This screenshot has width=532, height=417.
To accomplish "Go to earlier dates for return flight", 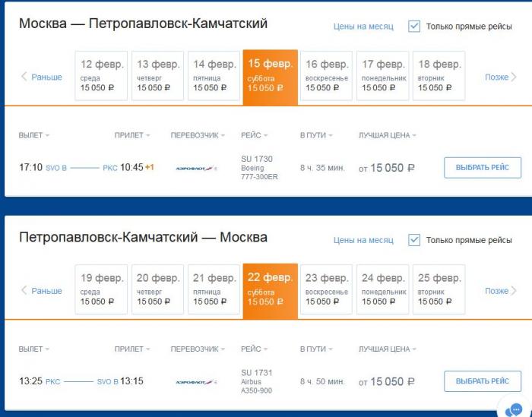I will [41, 291].
